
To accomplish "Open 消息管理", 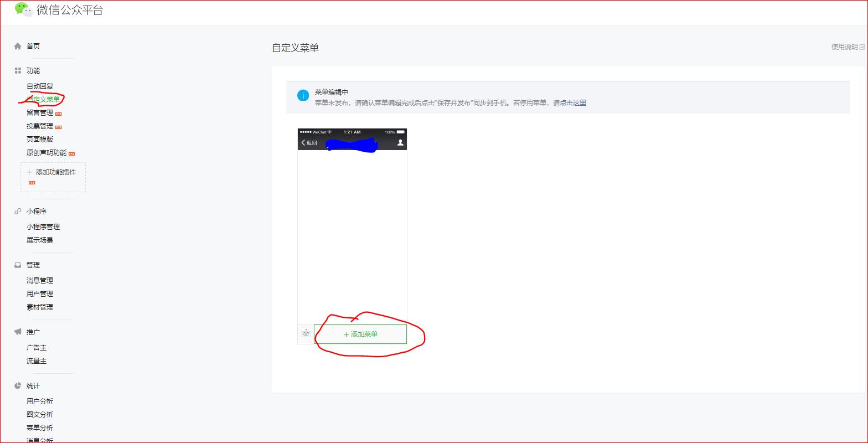I will coord(40,281).
